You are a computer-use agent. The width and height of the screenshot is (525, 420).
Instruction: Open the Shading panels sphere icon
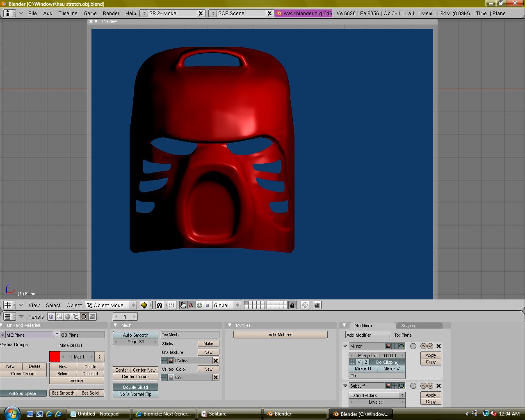point(68,317)
